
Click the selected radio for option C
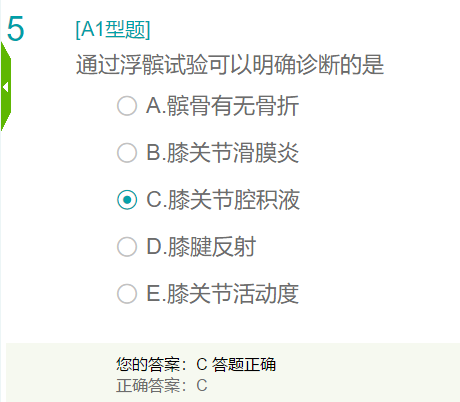click(x=127, y=200)
